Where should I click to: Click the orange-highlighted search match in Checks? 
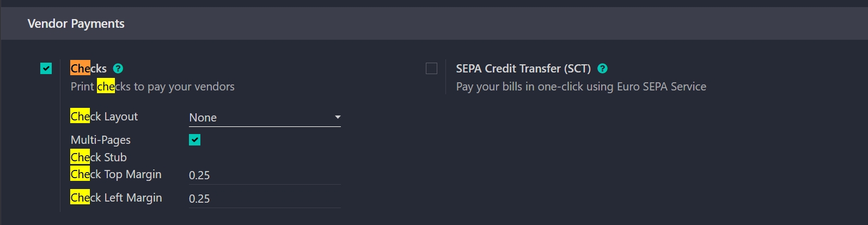pyautogui.click(x=80, y=69)
